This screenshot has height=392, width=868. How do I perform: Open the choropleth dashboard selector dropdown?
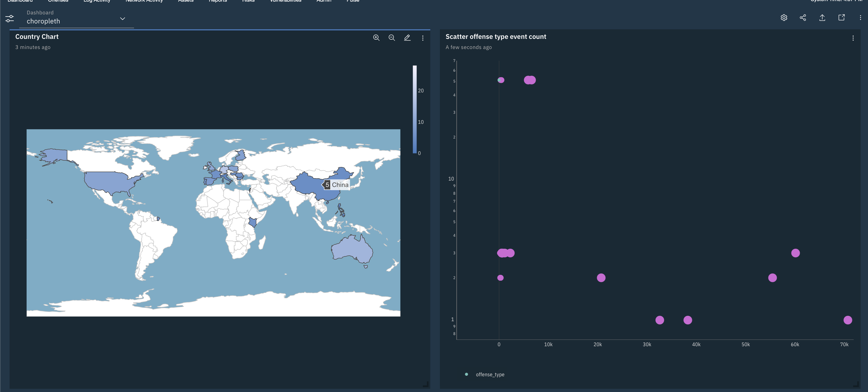[123, 19]
